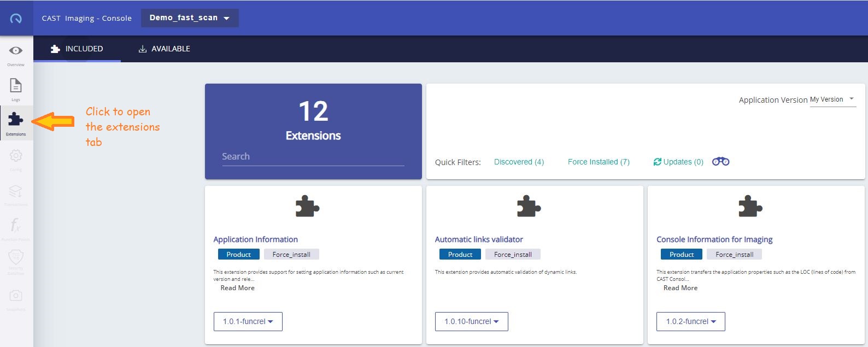868x347 pixels.
Task: Filter by Force Installed (7) extensions
Action: 599,162
